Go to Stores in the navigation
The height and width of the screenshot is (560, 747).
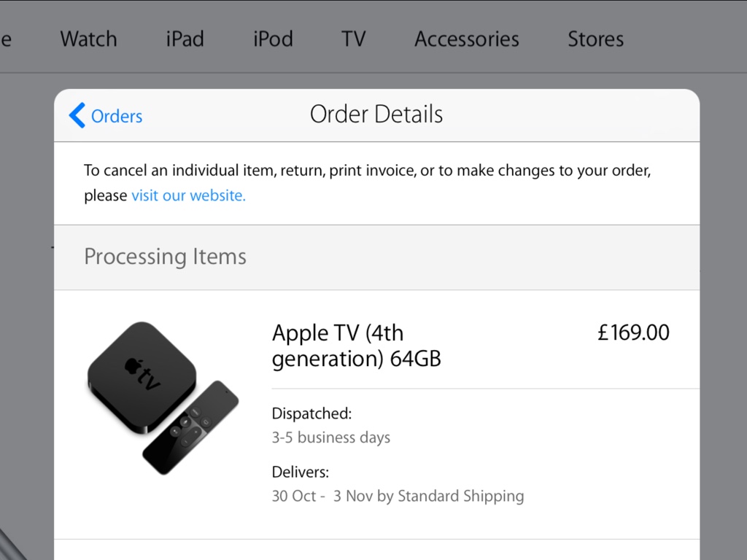(x=595, y=39)
